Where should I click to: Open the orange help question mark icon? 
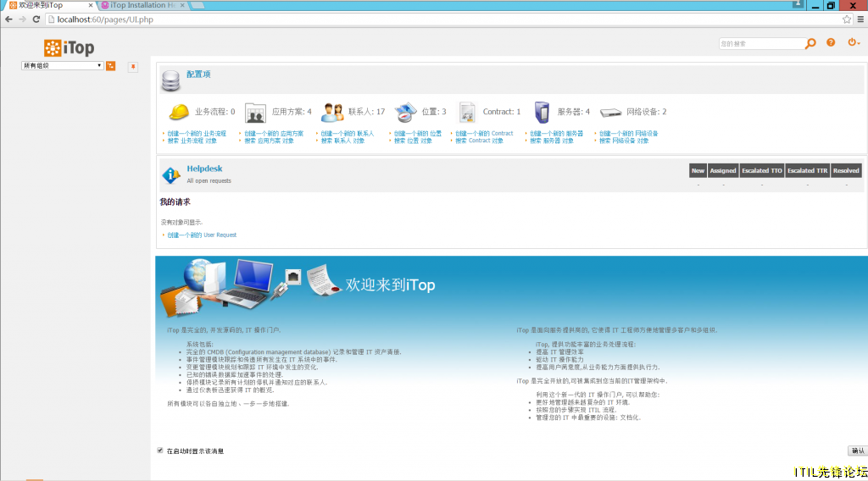(831, 42)
